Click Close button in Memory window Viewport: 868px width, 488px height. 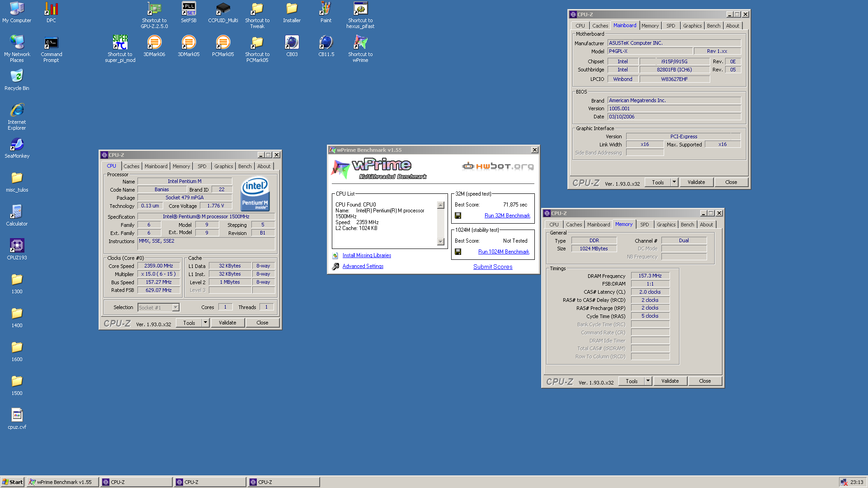click(705, 381)
